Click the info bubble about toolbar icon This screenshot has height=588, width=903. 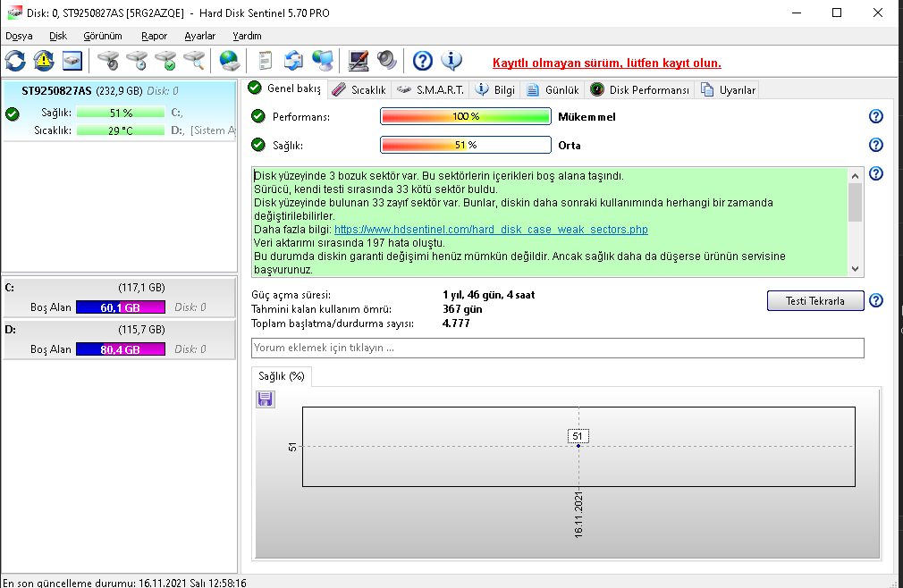[x=451, y=61]
